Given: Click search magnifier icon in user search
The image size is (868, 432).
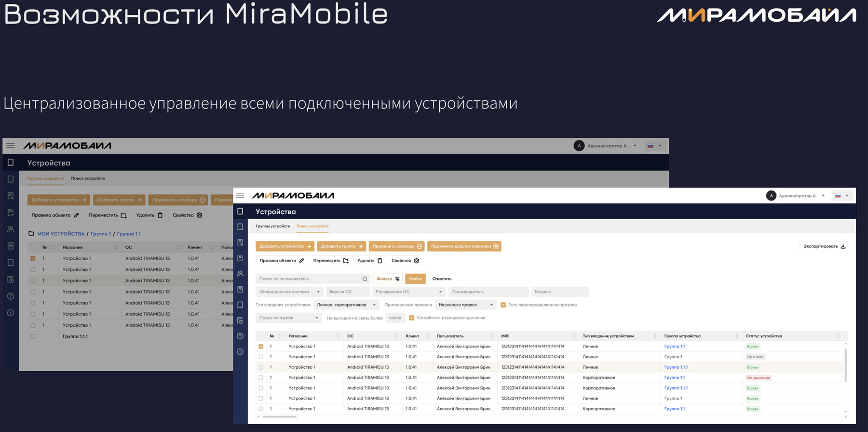Looking at the screenshot, I should pyautogui.click(x=365, y=279).
